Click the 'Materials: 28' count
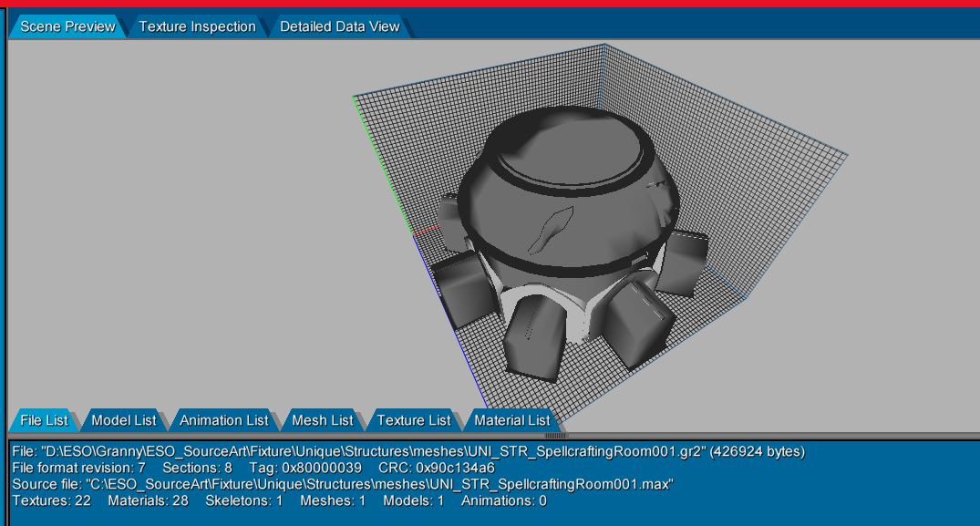The width and height of the screenshot is (980, 526). [148, 500]
